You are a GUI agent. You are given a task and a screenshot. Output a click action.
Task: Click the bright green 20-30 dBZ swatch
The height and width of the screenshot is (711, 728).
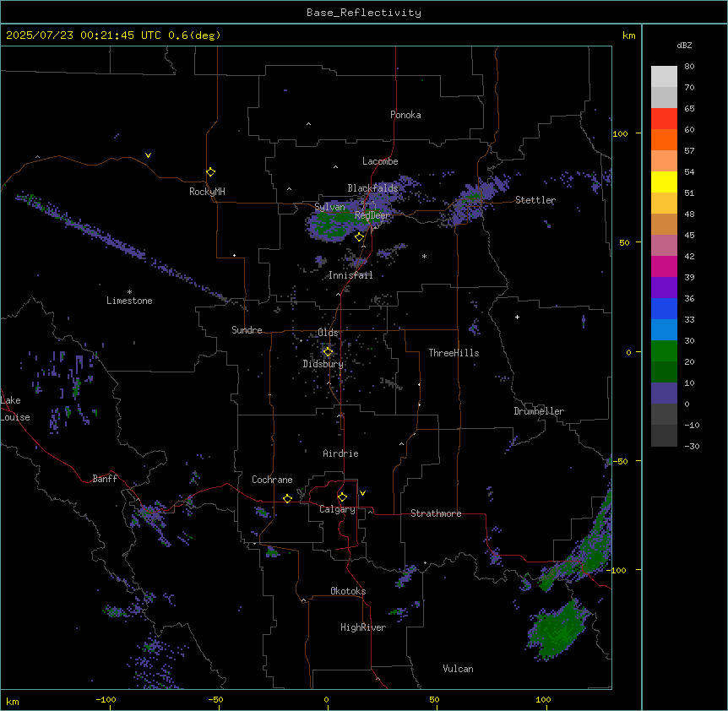click(x=664, y=351)
